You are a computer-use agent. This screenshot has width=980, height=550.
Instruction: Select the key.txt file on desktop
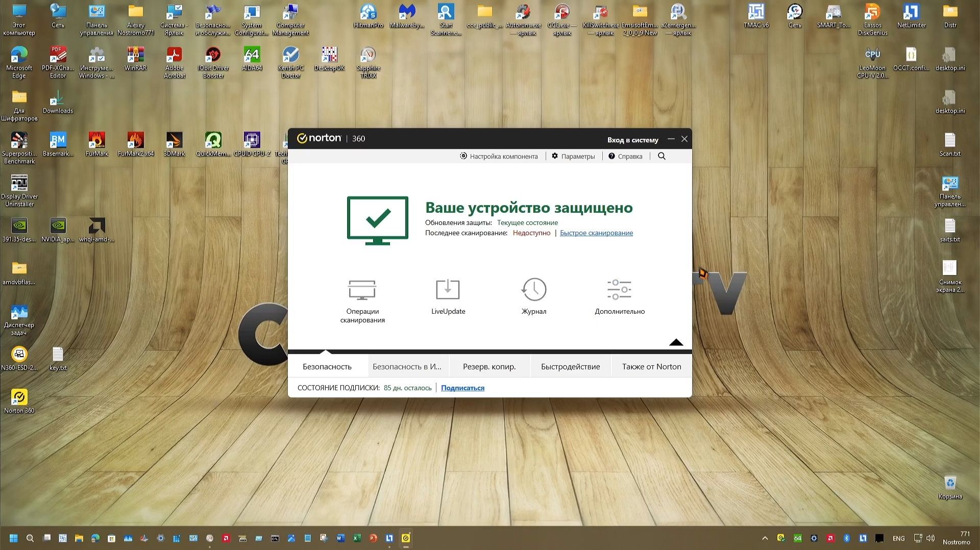[58, 358]
